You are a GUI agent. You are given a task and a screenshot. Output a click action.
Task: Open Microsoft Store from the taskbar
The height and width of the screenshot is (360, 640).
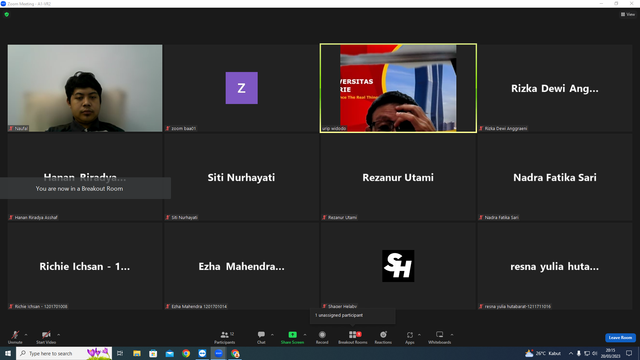tap(153, 353)
